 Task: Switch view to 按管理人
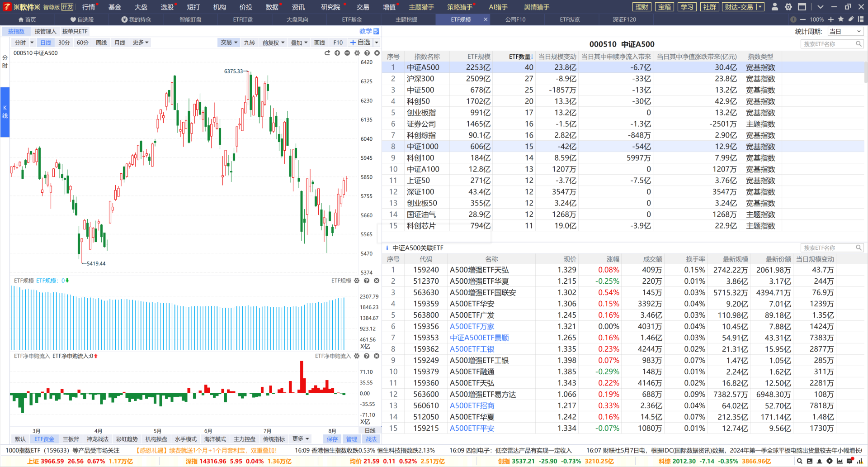tap(45, 31)
